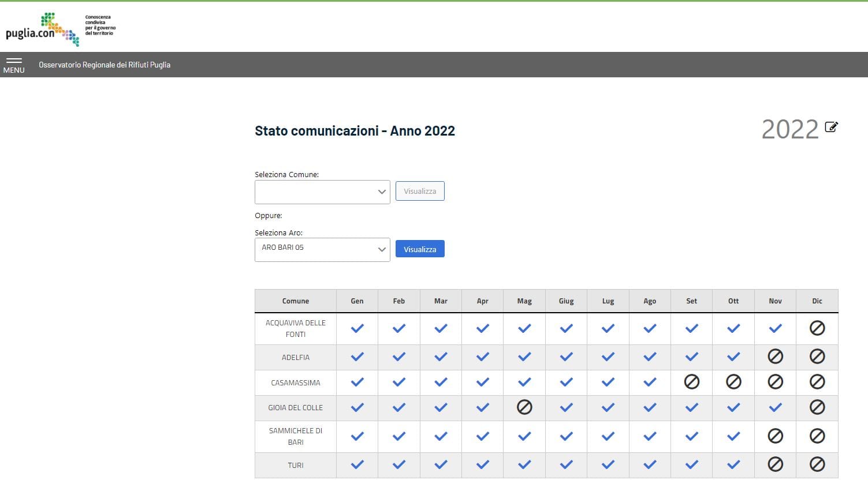Image resolution: width=868 pixels, height=480 pixels.
Task: Click Casamassima Ott blocked icon
Action: (733, 382)
